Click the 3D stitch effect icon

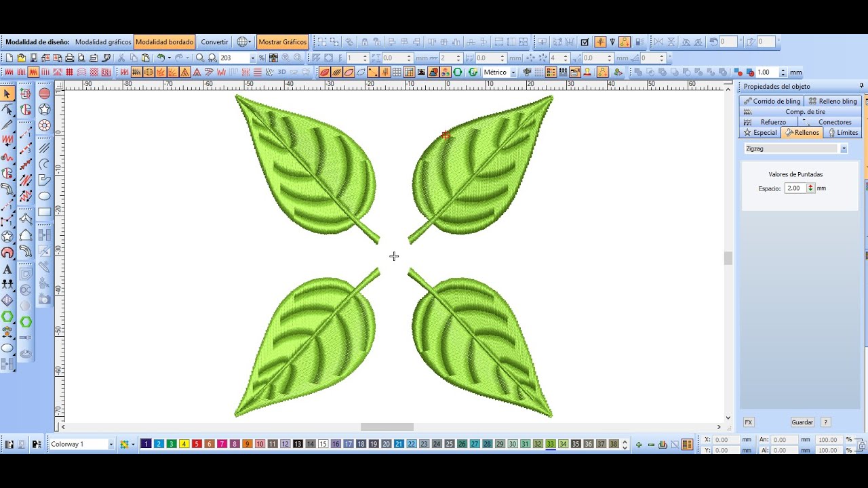[x=281, y=72]
